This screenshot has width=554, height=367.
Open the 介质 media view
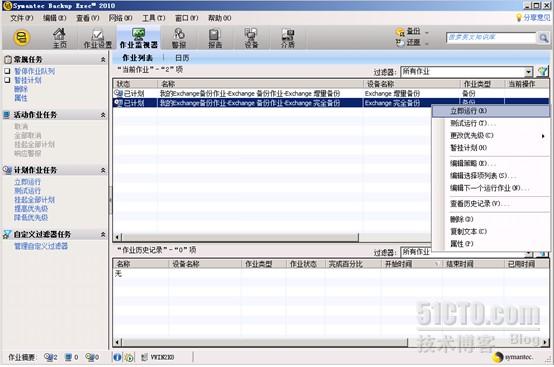coord(288,38)
